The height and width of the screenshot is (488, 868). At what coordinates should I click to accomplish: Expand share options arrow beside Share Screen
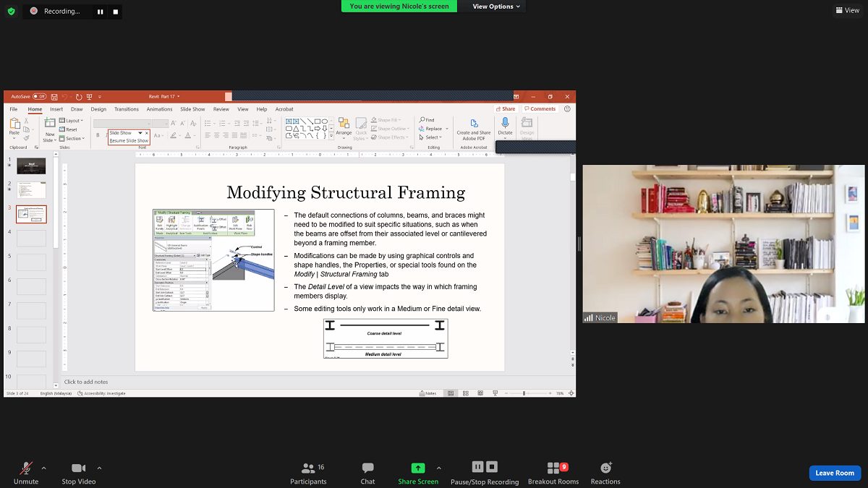[438, 468]
